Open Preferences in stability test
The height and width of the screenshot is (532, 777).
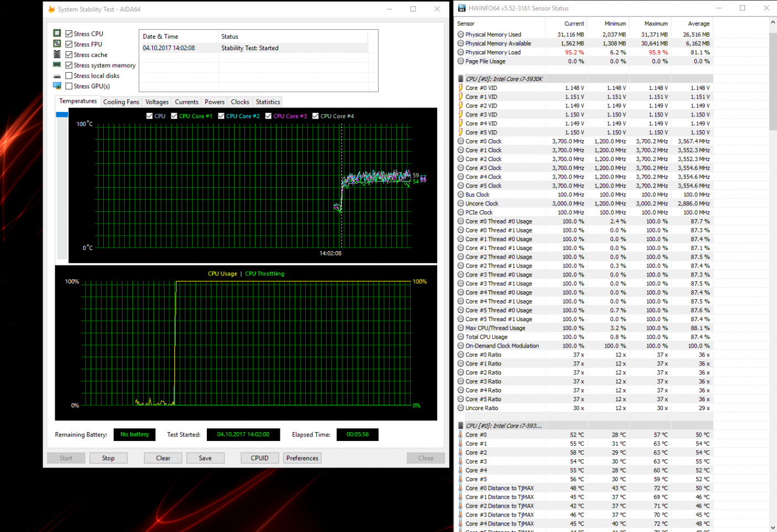point(302,458)
